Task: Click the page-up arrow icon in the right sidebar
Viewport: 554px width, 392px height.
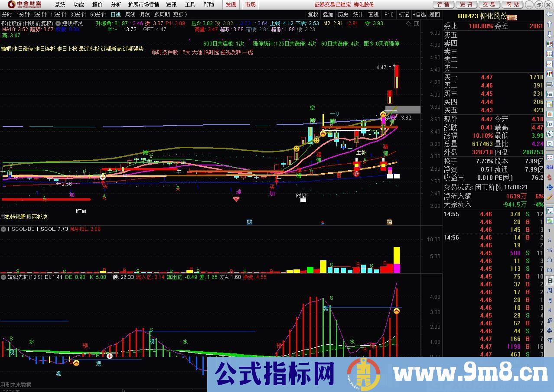Action: tap(549, 24)
